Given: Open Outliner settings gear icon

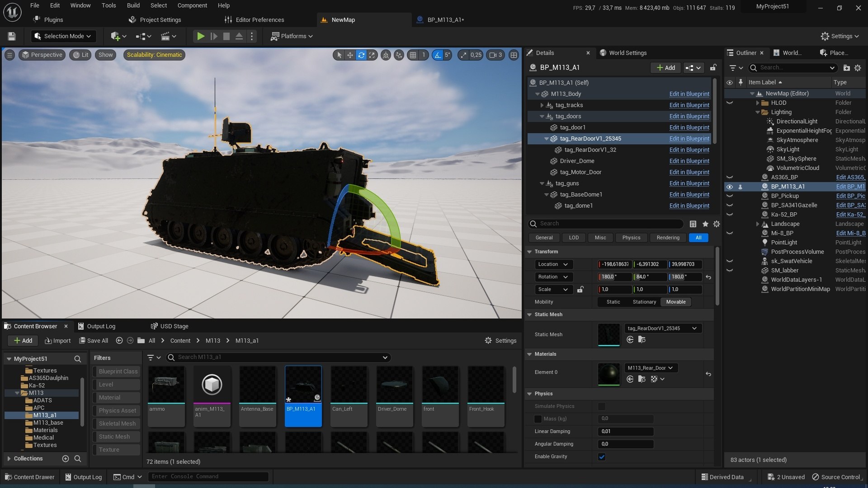Looking at the screenshot, I should tap(858, 68).
